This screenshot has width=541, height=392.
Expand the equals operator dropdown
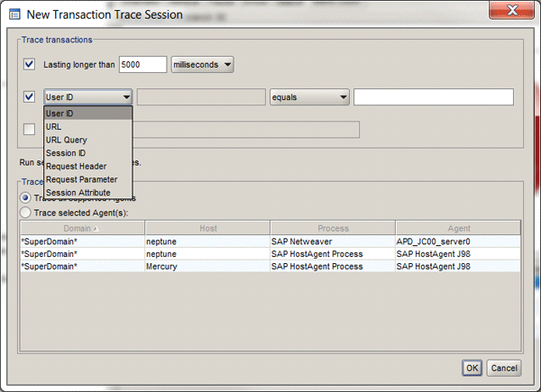(308, 97)
